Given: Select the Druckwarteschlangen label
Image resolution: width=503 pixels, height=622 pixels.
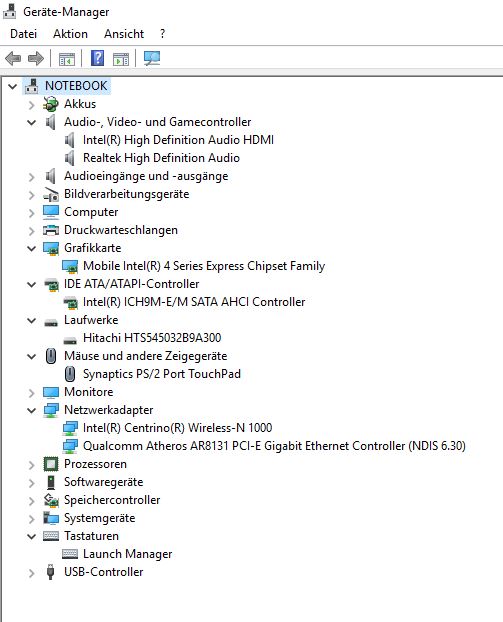Looking at the screenshot, I should coord(121,230).
